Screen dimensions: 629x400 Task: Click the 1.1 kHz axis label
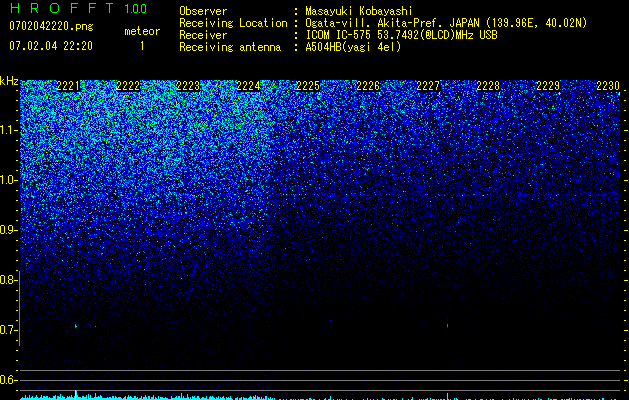point(8,130)
